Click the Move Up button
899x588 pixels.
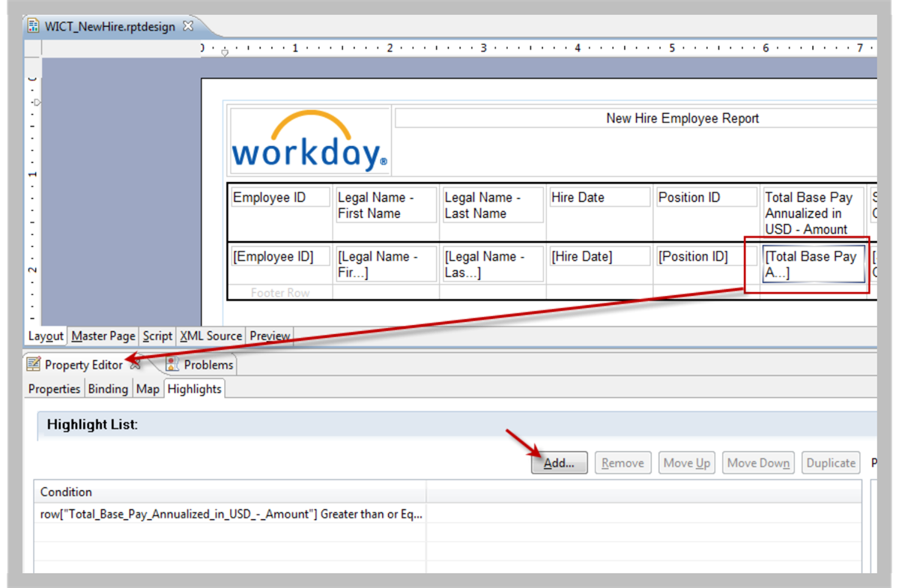[687, 463]
